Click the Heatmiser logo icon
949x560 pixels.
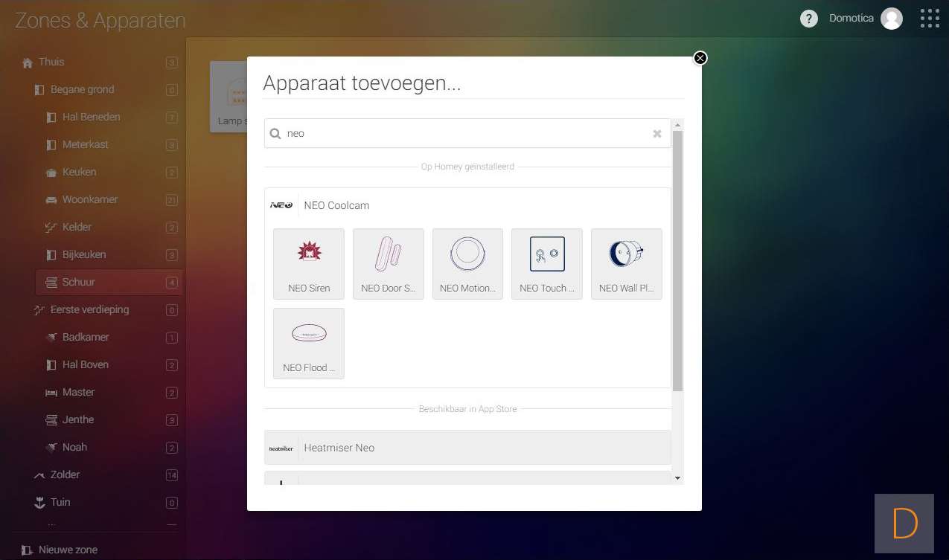281,448
